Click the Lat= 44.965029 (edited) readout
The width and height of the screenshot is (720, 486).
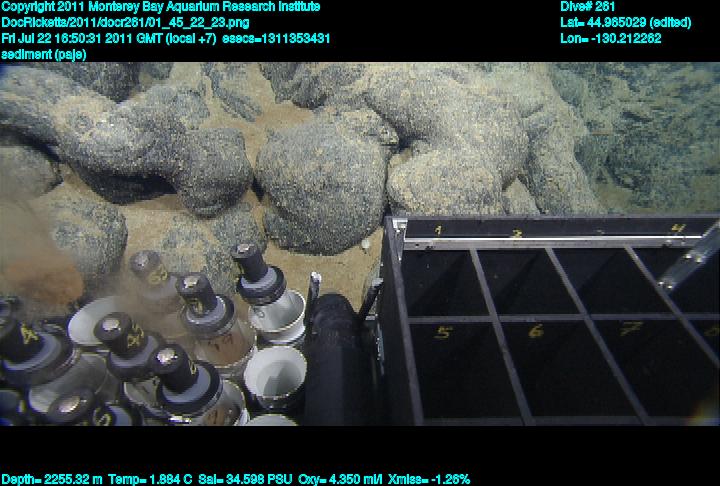(x=626, y=22)
